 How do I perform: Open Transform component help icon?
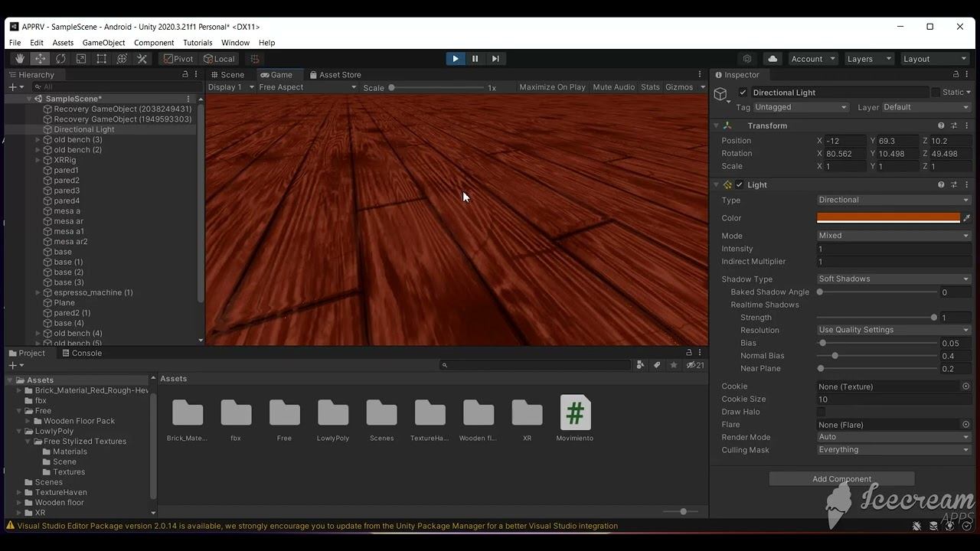pos(941,126)
